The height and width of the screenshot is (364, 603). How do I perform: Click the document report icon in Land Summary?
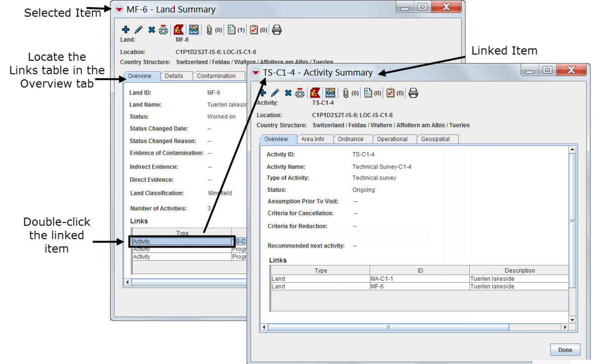[x=232, y=30]
